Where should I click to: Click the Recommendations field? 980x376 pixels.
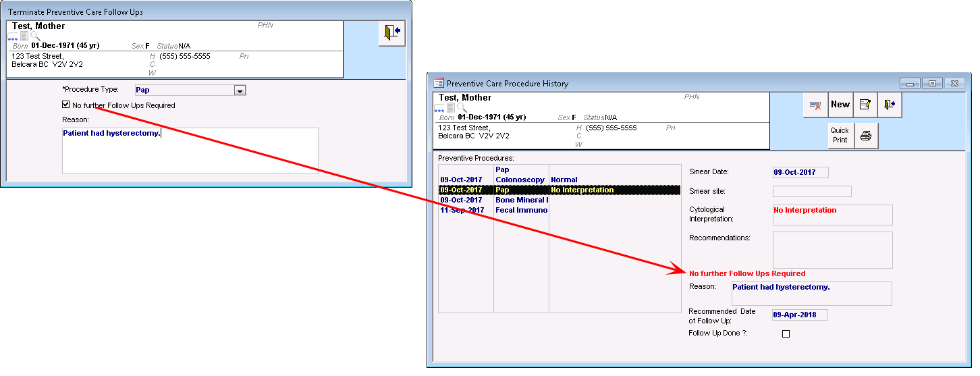(x=832, y=250)
